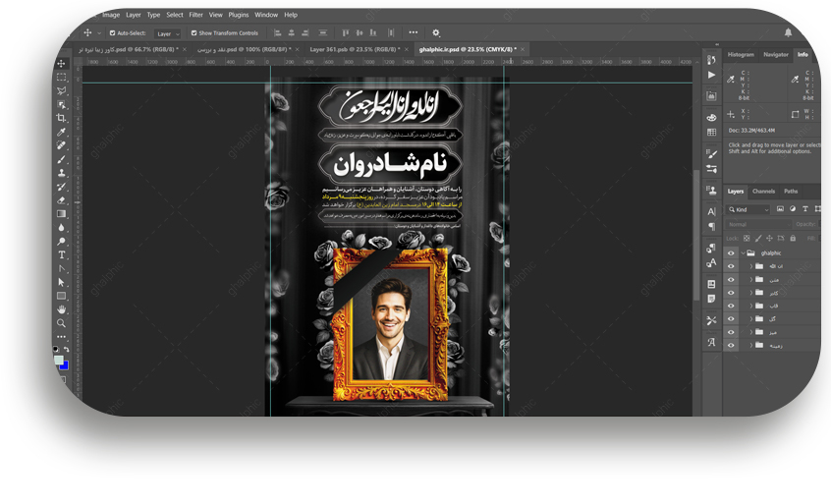Screen dimensions: 831x504
Task: Hide the ghalphic group layer
Action: point(730,252)
